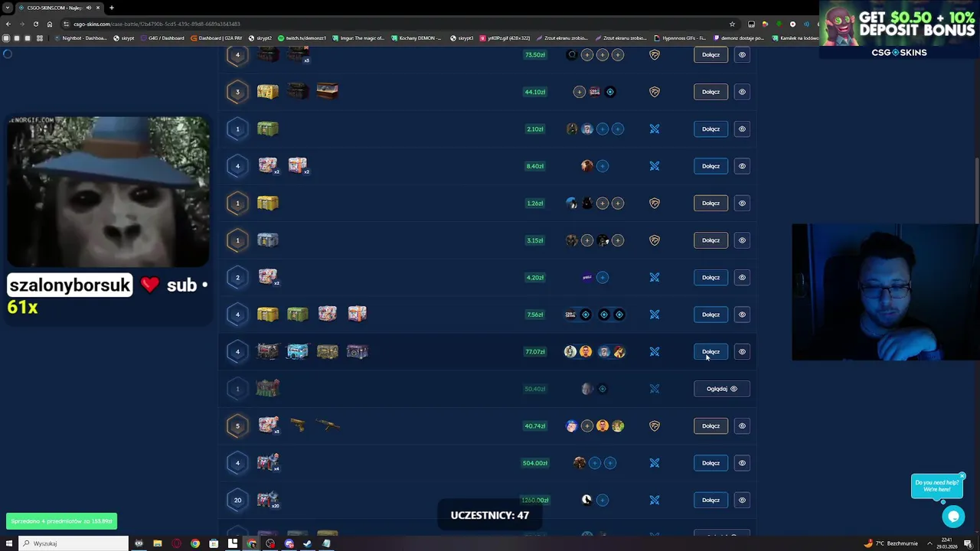
Task: Click the shield mode icon in the 40.74zł row
Action: coord(655,425)
